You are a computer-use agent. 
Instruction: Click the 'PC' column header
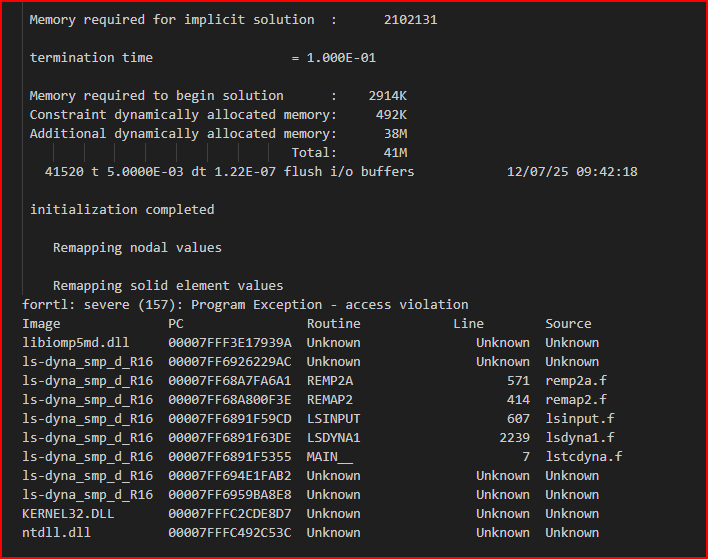[176, 323]
